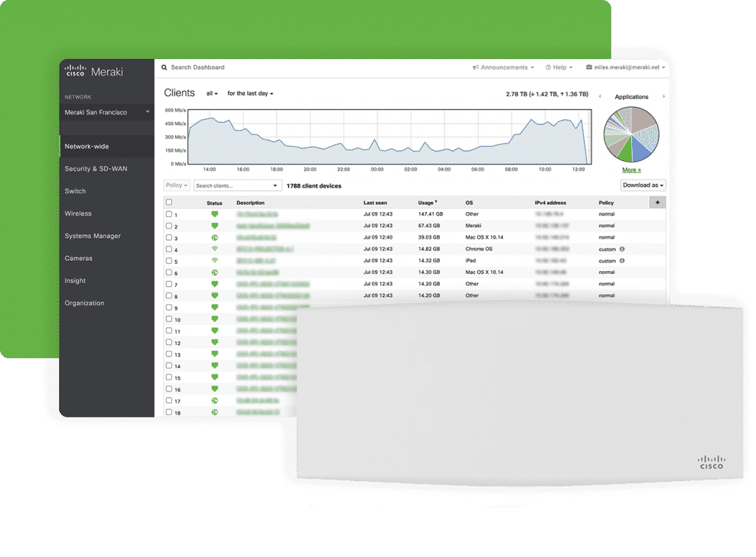Open the Organization section
The width and height of the screenshot is (756, 557).
pyautogui.click(x=84, y=304)
